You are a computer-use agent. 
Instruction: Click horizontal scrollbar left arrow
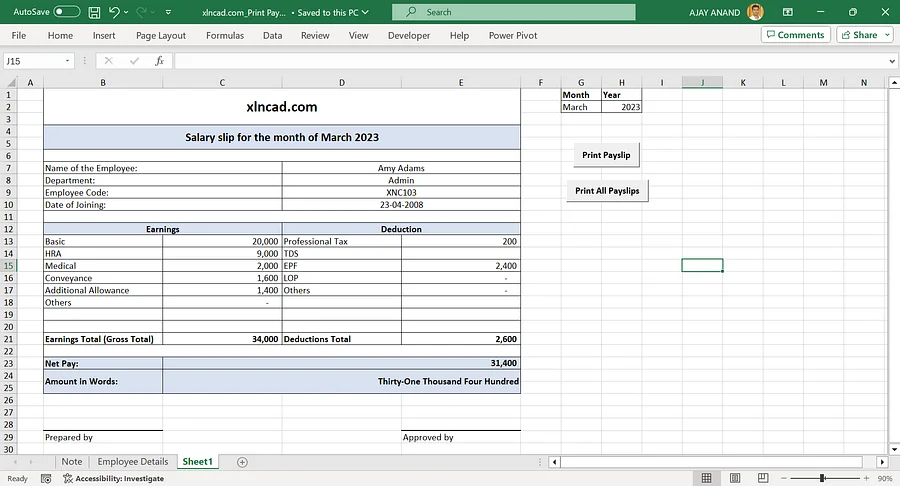(x=554, y=462)
